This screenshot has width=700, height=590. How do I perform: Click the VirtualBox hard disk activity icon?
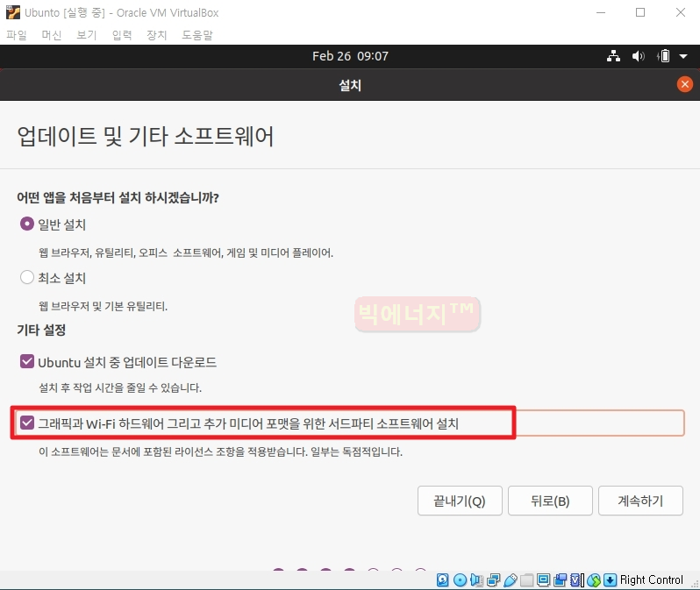(x=442, y=579)
